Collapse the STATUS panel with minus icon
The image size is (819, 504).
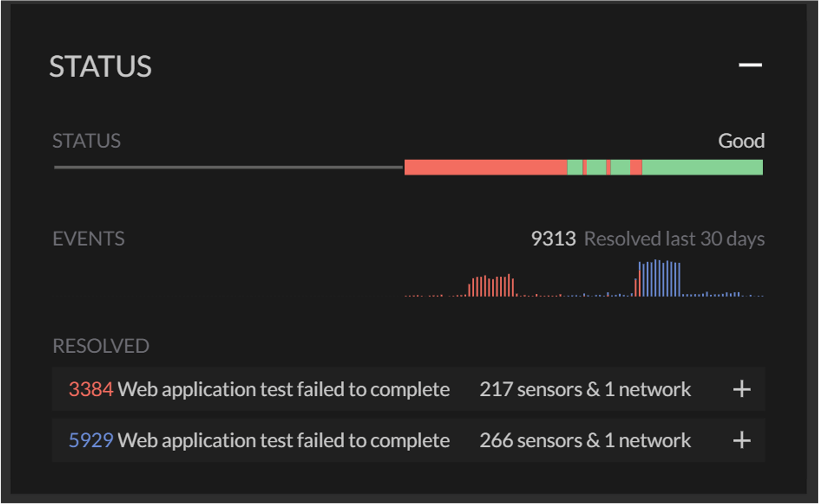(750, 65)
